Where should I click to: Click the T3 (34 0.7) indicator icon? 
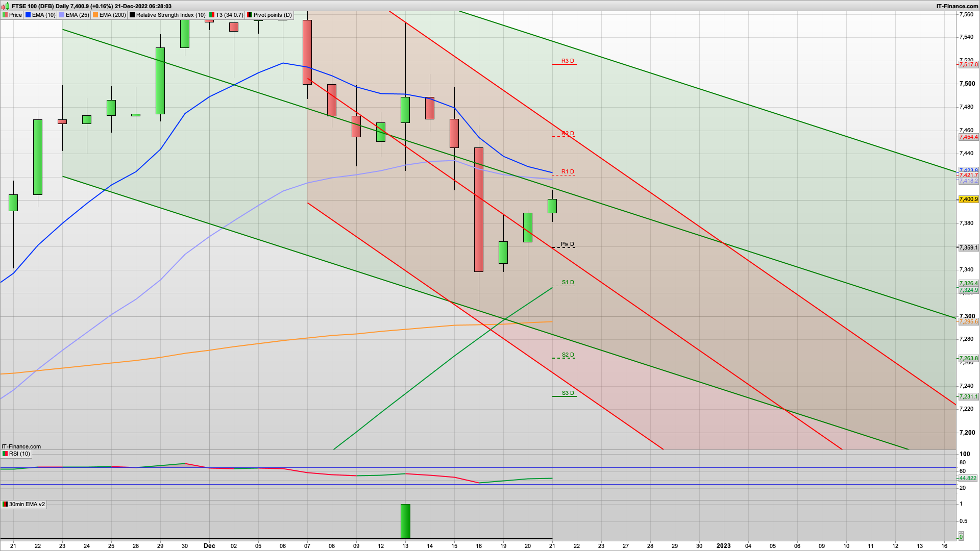click(x=210, y=15)
